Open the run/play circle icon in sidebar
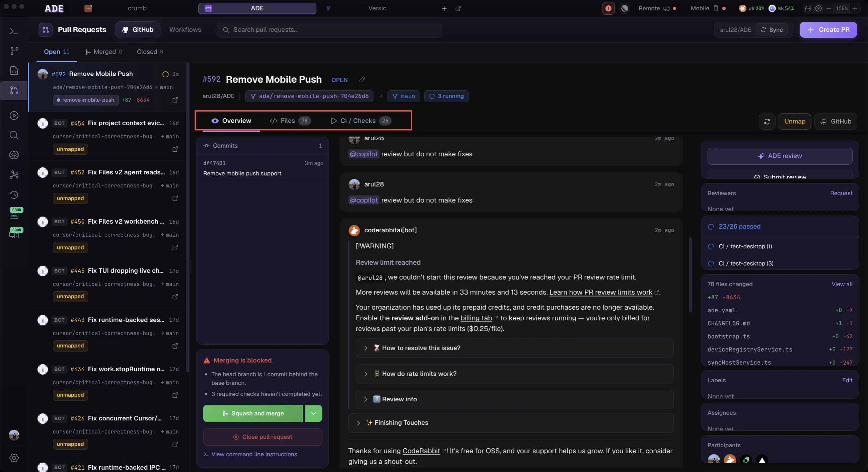868x472 pixels. tap(14, 115)
